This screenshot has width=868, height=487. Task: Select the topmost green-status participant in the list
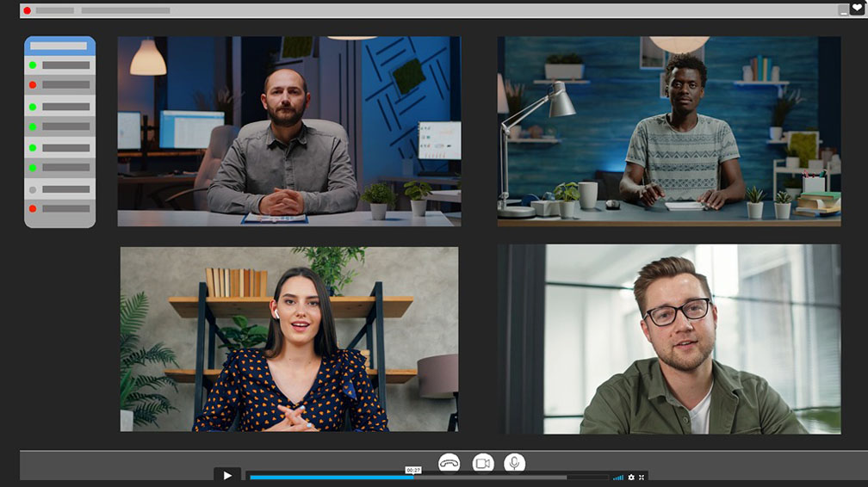point(59,65)
